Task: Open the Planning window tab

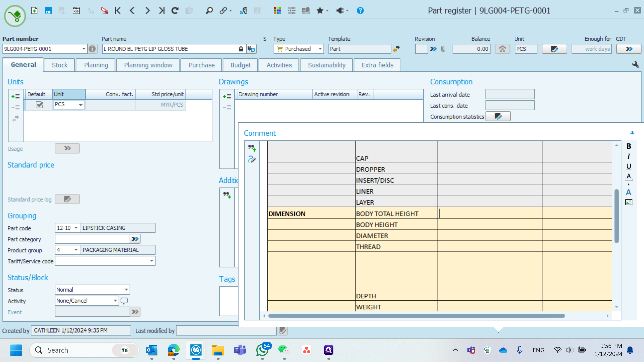Action: pyautogui.click(x=148, y=65)
